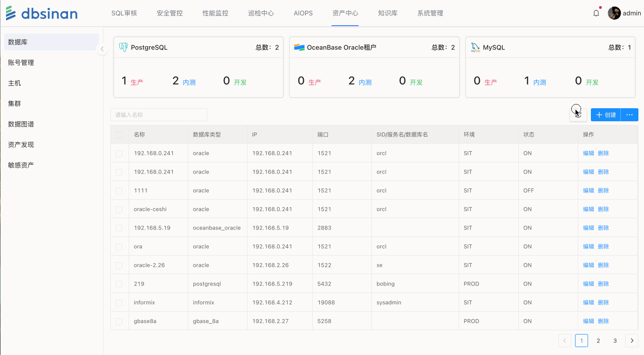This screenshot has width=644, height=355.
Task: Click 编辑 for the gbase8a row
Action: point(589,321)
